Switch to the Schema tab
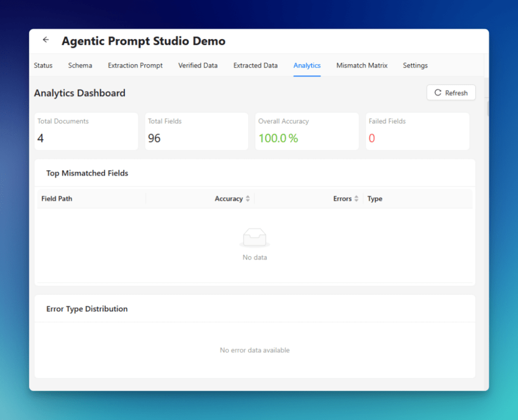The height and width of the screenshot is (420, 518). [x=80, y=66]
